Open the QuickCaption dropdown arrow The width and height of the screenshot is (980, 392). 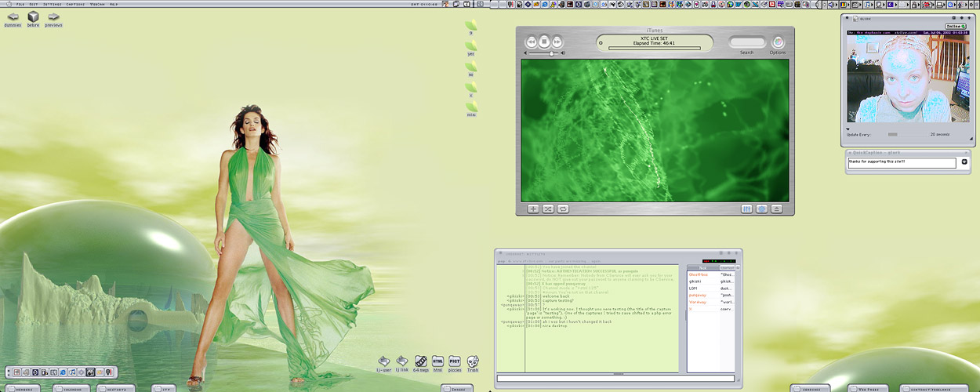click(964, 162)
